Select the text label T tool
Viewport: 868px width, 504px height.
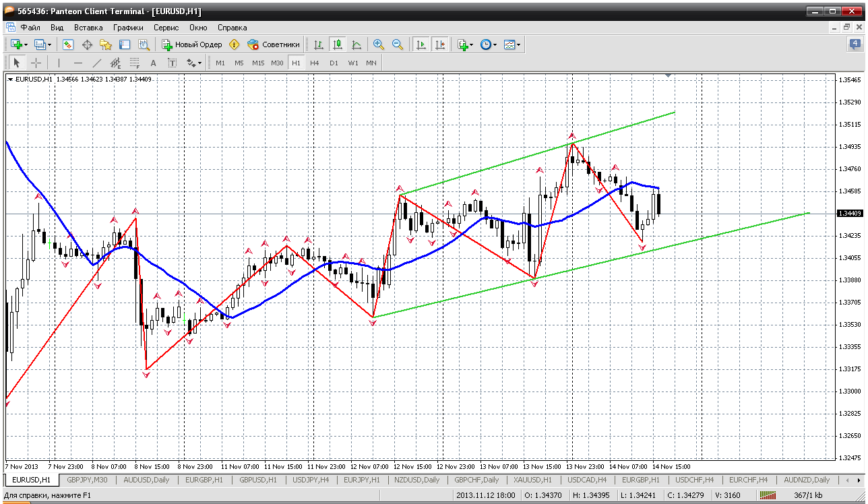(x=172, y=63)
